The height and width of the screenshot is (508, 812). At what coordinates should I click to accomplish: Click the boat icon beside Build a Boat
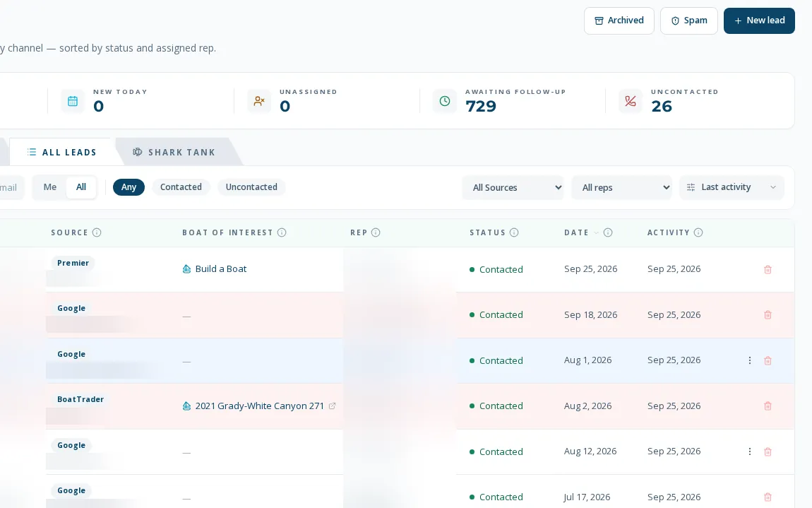click(186, 269)
